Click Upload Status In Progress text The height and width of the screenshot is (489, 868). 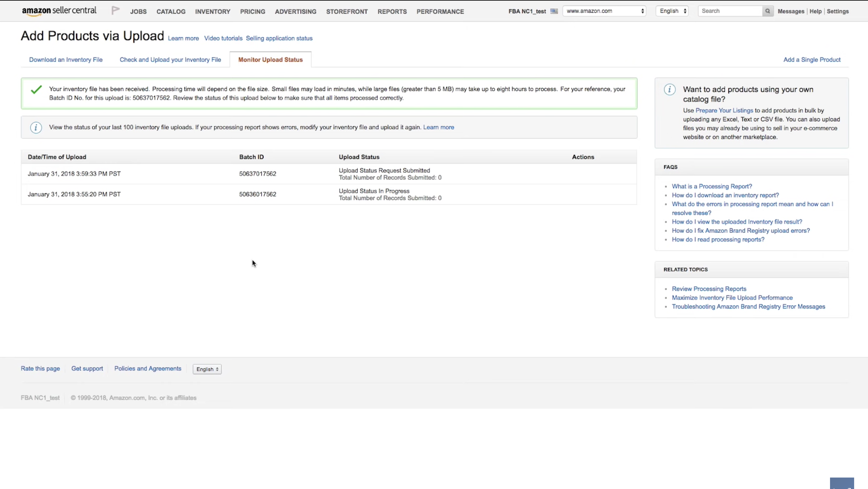point(374,191)
